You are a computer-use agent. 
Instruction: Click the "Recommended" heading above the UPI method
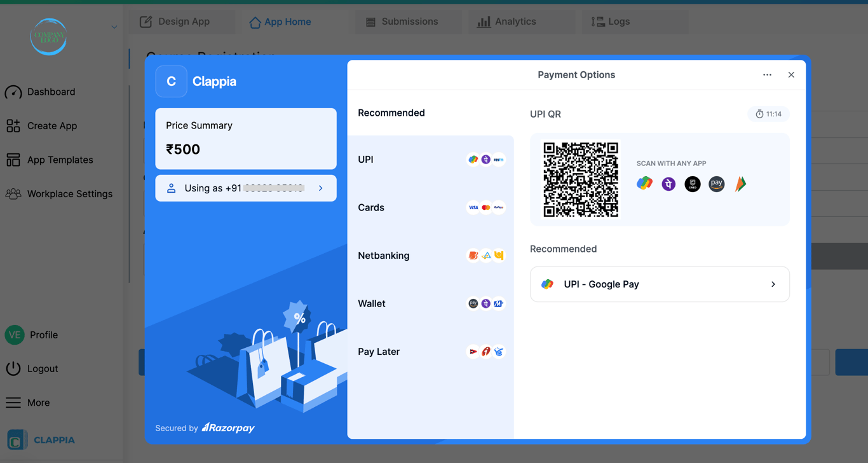pyautogui.click(x=391, y=113)
